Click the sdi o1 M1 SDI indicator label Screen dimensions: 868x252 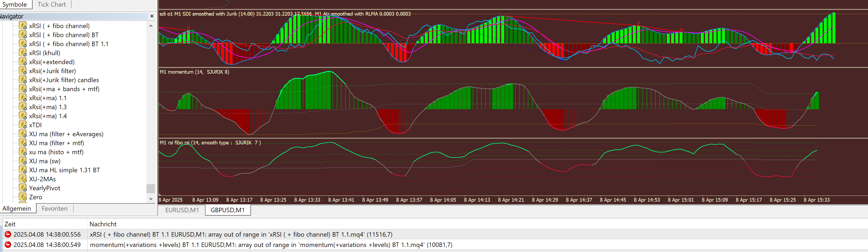(285, 14)
